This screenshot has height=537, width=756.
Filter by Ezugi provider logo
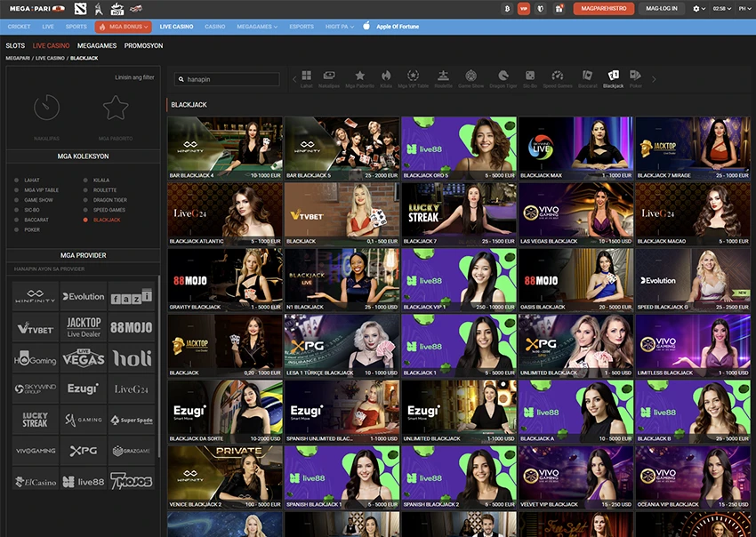(84, 389)
